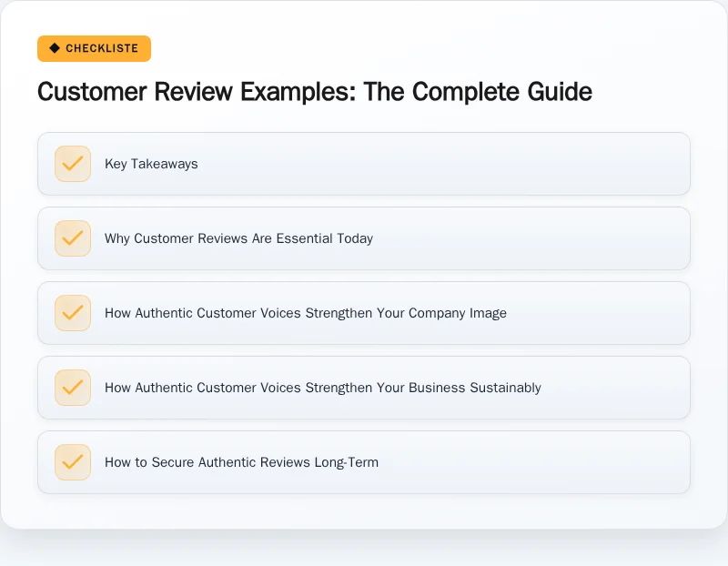Uncheck How to Secure Authentic Reviews Long-Term

[x=73, y=462]
